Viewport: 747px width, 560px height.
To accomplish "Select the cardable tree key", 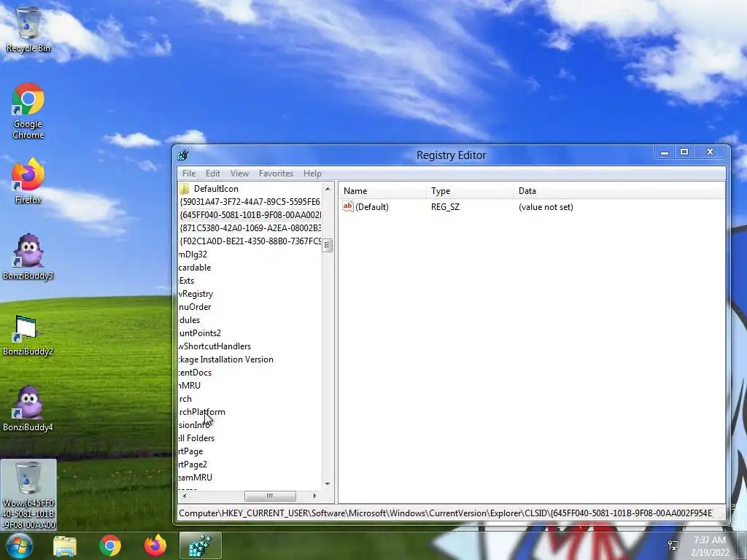I will point(195,268).
